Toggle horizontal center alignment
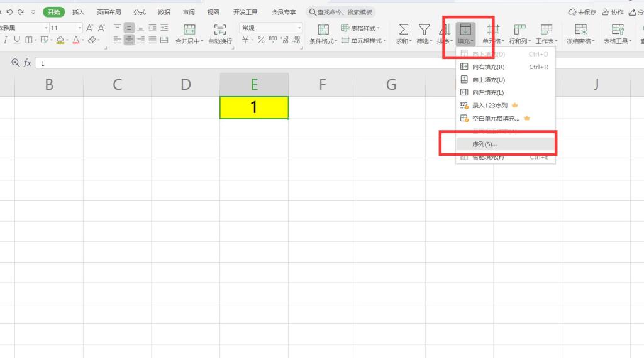 pyautogui.click(x=129, y=40)
